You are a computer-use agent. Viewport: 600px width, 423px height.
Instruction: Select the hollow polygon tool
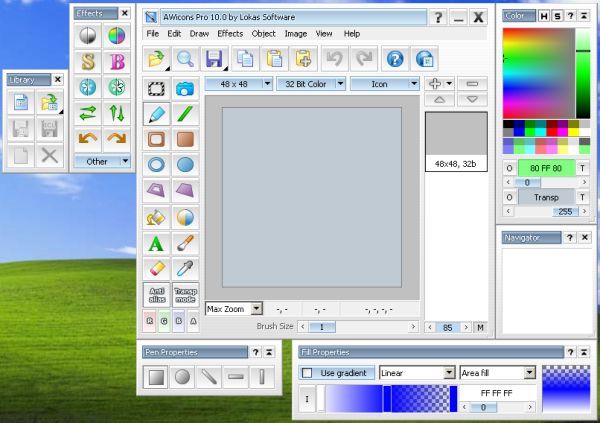pyautogui.click(x=157, y=190)
